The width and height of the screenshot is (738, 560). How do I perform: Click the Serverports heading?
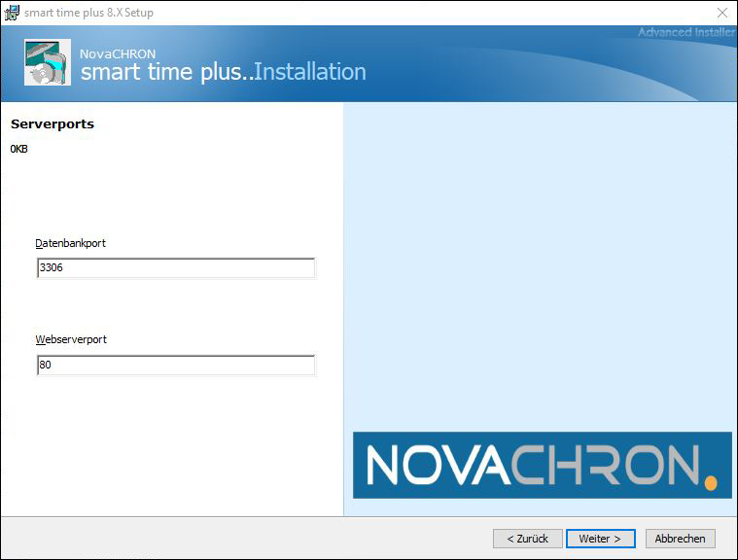coord(53,124)
